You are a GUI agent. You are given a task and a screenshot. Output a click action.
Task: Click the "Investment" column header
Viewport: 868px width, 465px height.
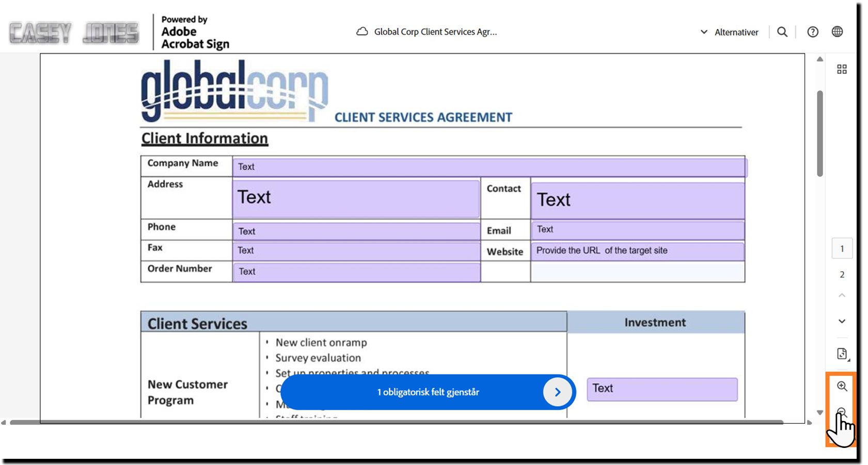pyautogui.click(x=655, y=322)
